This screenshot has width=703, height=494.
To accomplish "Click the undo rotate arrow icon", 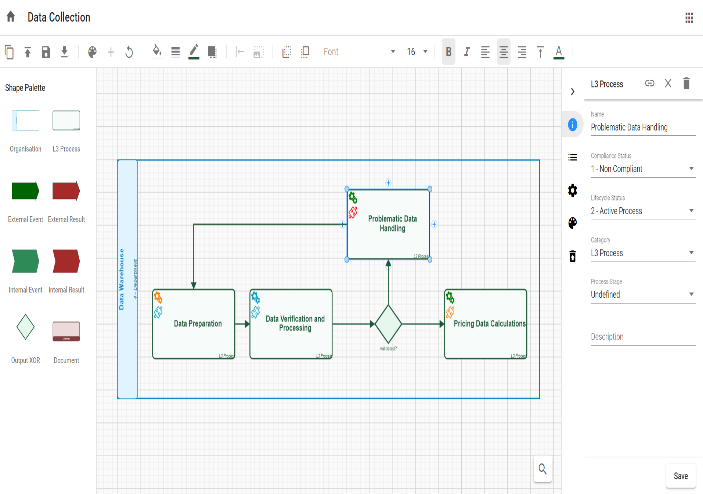I will pyautogui.click(x=129, y=51).
